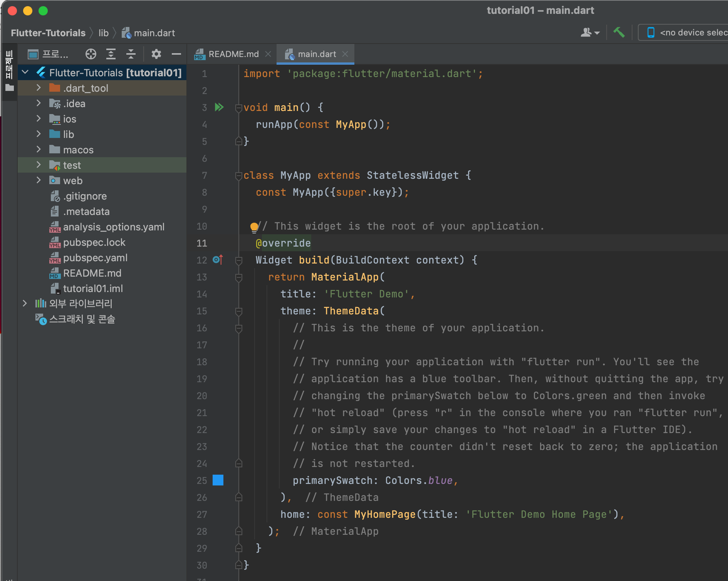
Task: Click the main.dart breadcrumb
Action: tap(148, 33)
